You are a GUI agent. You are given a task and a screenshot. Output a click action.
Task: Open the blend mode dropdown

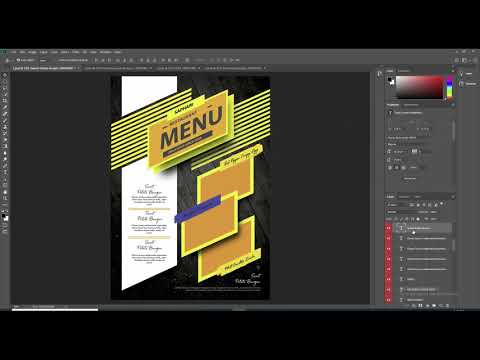click(398, 212)
